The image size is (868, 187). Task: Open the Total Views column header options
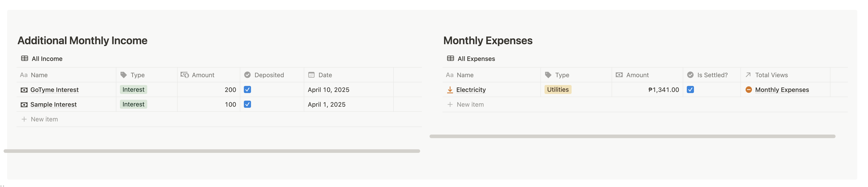click(x=785, y=75)
